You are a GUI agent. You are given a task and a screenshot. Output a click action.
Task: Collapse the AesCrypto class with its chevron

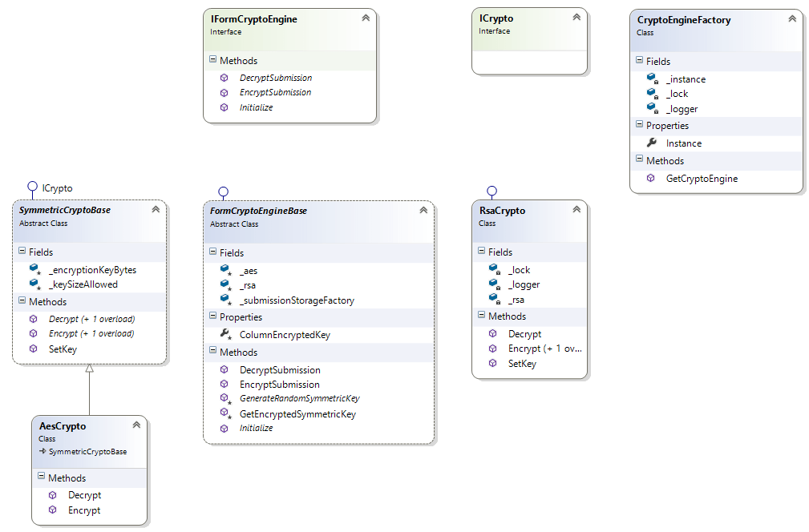click(138, 423)
